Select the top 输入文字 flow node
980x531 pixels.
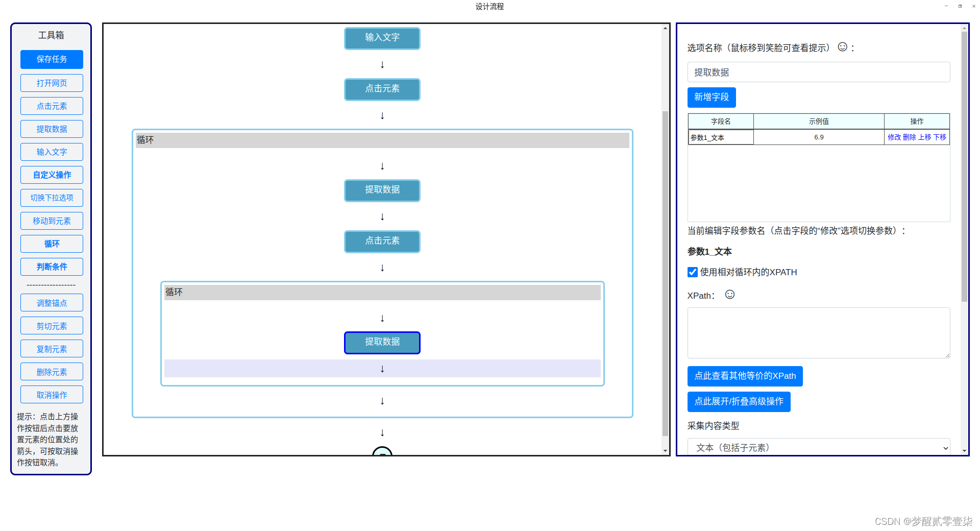382,38
